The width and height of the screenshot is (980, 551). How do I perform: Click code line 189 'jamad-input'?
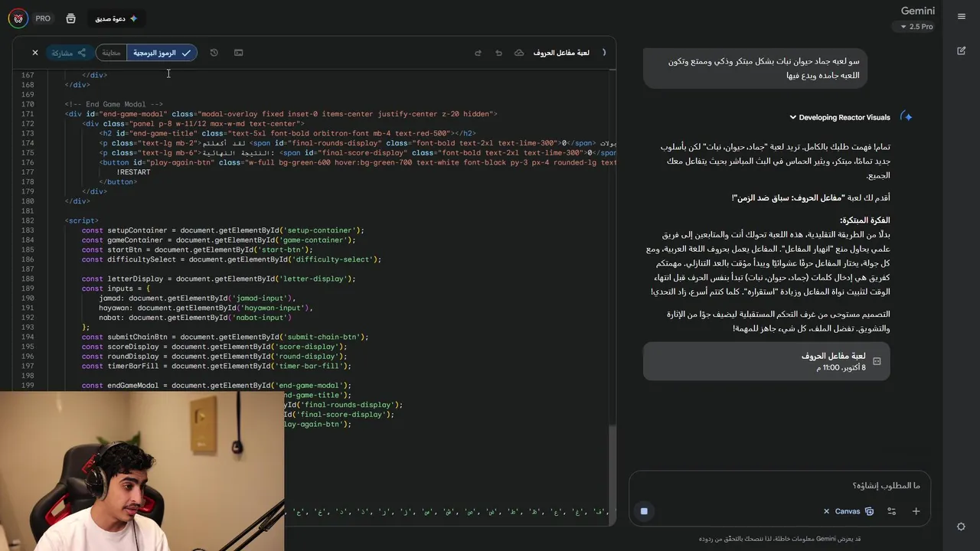click(x=198, y=298)
